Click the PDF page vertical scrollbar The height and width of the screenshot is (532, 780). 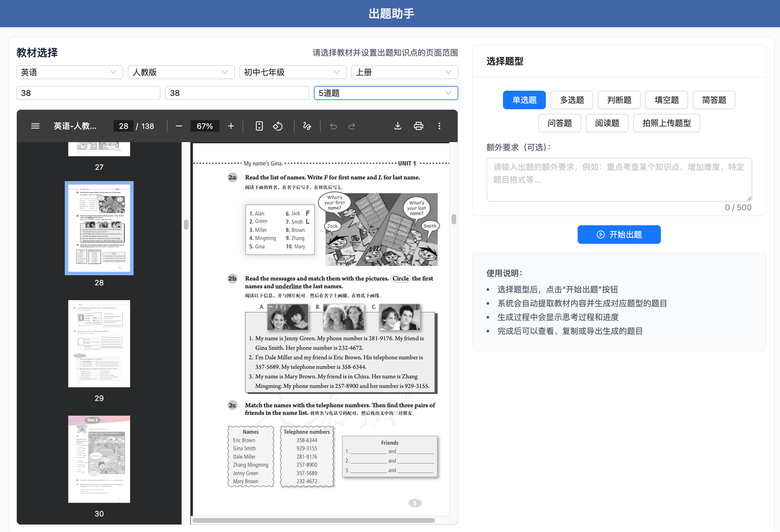pos(454,219)
